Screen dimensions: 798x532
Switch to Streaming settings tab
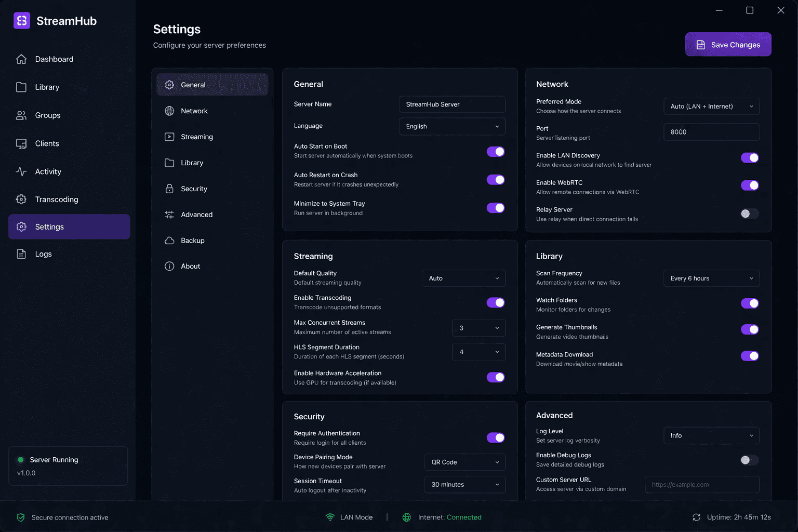[212, 137]
